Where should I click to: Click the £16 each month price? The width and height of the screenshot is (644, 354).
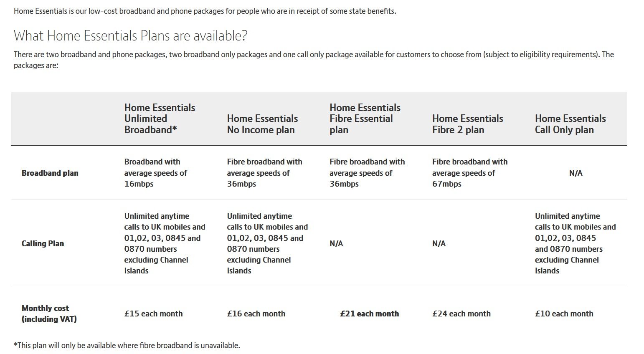click(256, 314)
